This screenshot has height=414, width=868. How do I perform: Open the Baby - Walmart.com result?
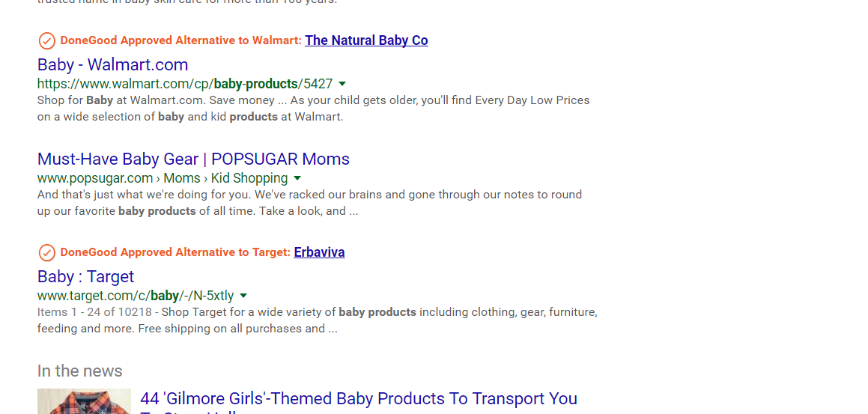point(112,64)
